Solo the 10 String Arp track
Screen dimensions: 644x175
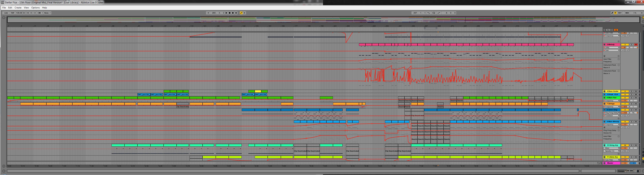[x=632, y=145]
